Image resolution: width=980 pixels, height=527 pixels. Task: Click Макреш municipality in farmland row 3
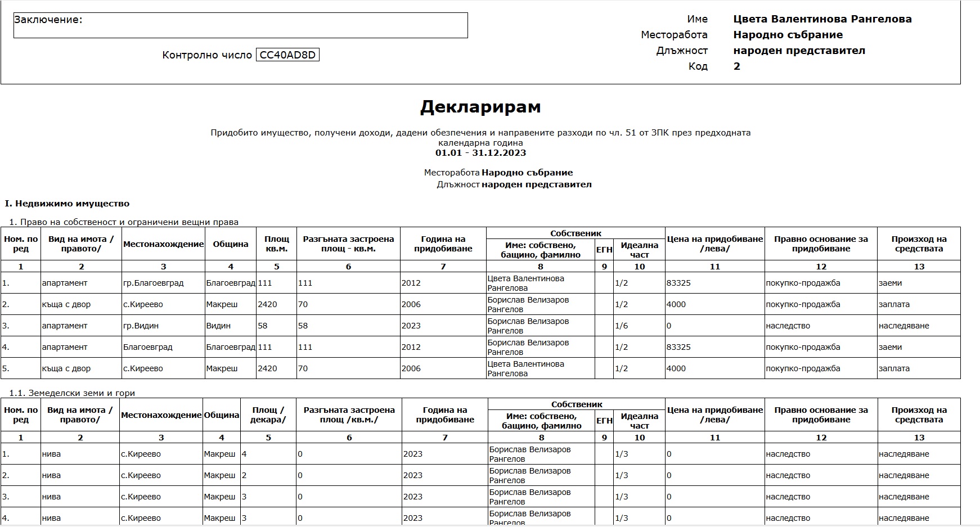point(219,497)
